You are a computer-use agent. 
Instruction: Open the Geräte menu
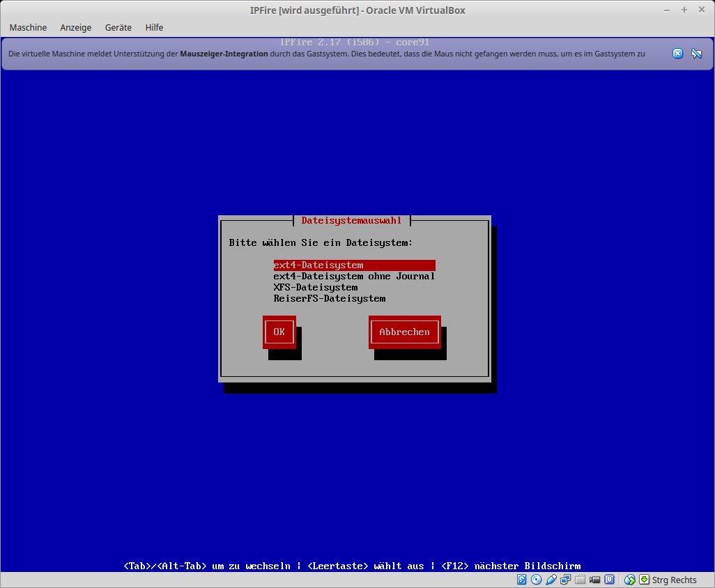[118, 27]
